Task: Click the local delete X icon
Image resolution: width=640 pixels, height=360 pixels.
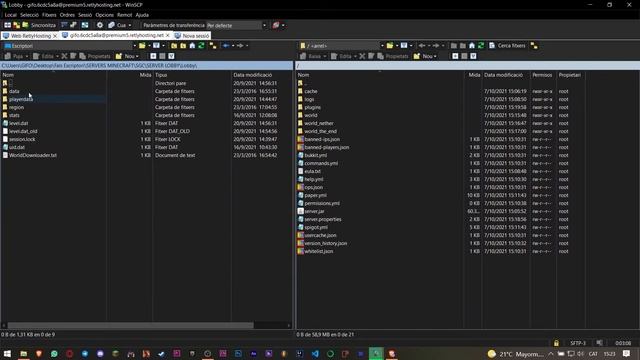Action: click(64, 56)
